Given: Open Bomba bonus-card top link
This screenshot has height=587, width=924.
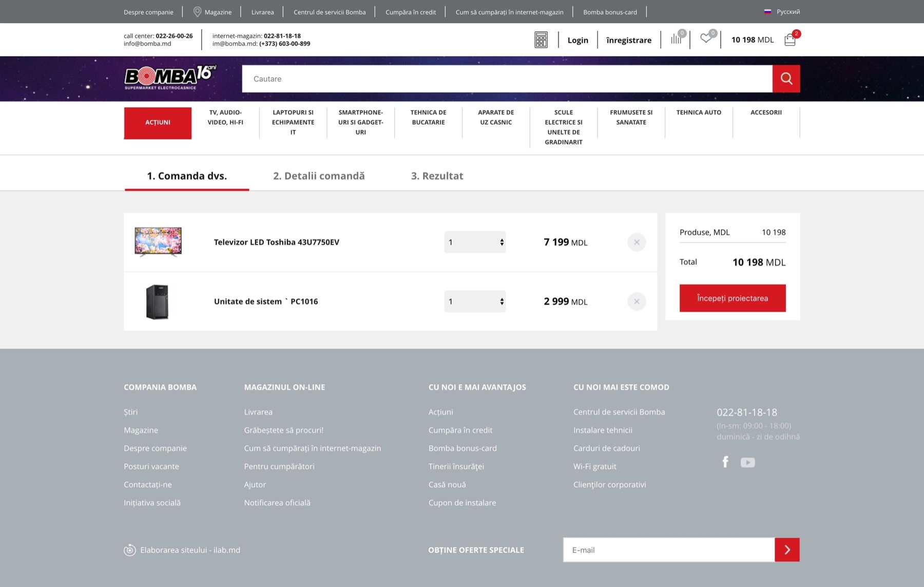Looking at the screenshot, I should [x=610, y=12].
